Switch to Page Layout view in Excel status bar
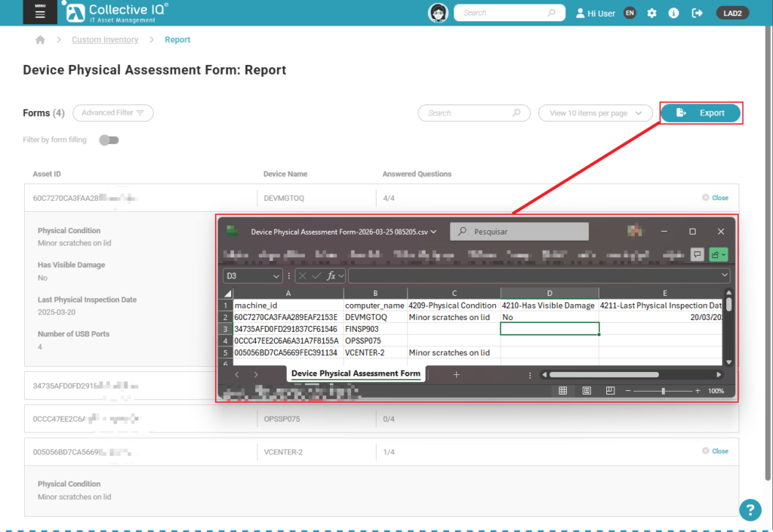This screenshot has width=773, height=532. coord(587,391)
